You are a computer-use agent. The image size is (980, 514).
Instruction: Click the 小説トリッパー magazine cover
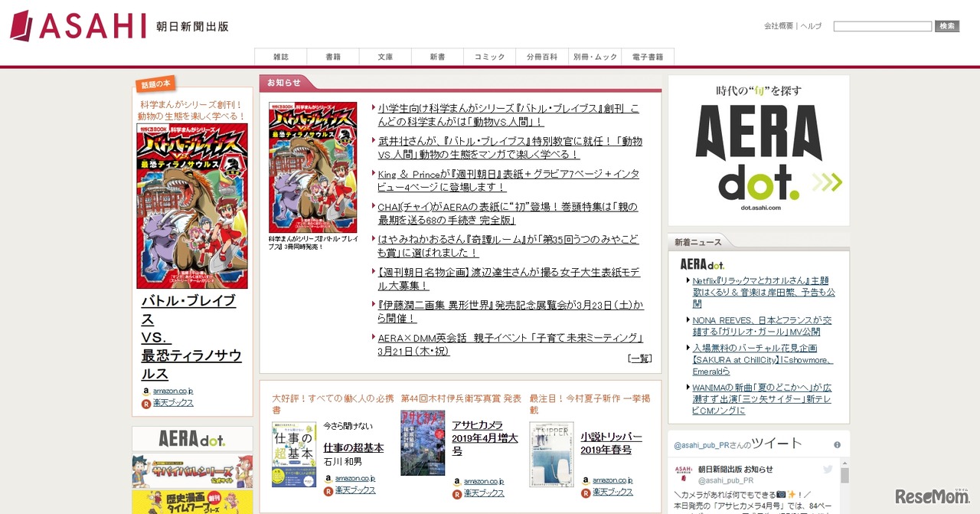[x=551, y=454]
